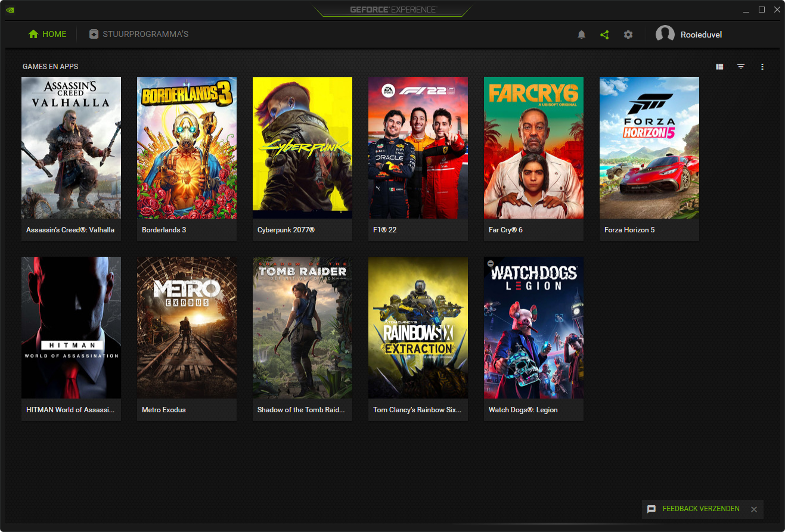Close the GeForce Experience window
Screen dimensions: 785x532
[x=776, y=10]
